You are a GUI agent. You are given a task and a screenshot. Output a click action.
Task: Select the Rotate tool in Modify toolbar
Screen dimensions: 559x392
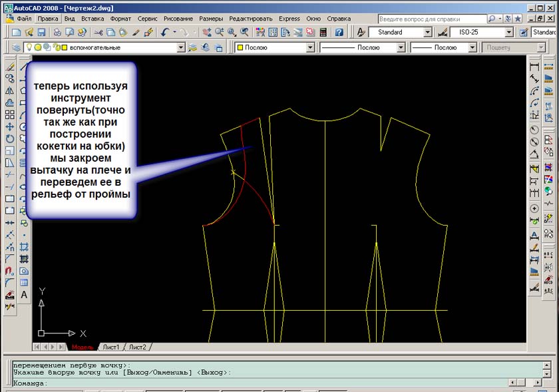10,138
